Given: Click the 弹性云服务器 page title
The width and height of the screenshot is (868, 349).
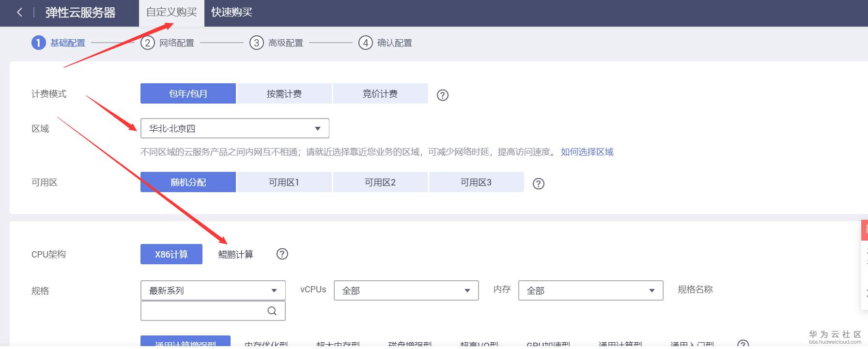Looking at the screenshot, I should (x=80, y=13).
